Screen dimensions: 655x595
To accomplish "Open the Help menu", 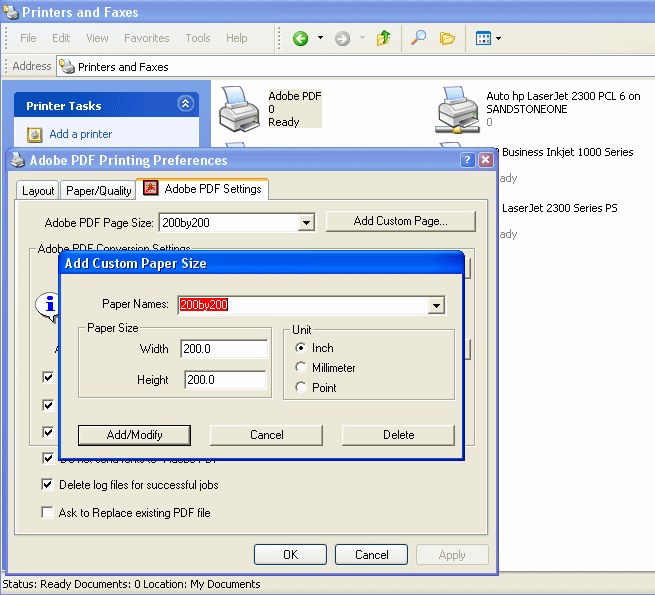I will tap(236, 38).
